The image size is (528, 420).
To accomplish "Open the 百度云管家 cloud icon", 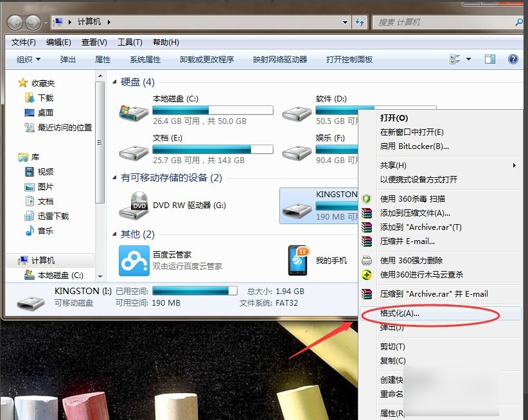I will (x=134, y=261).
